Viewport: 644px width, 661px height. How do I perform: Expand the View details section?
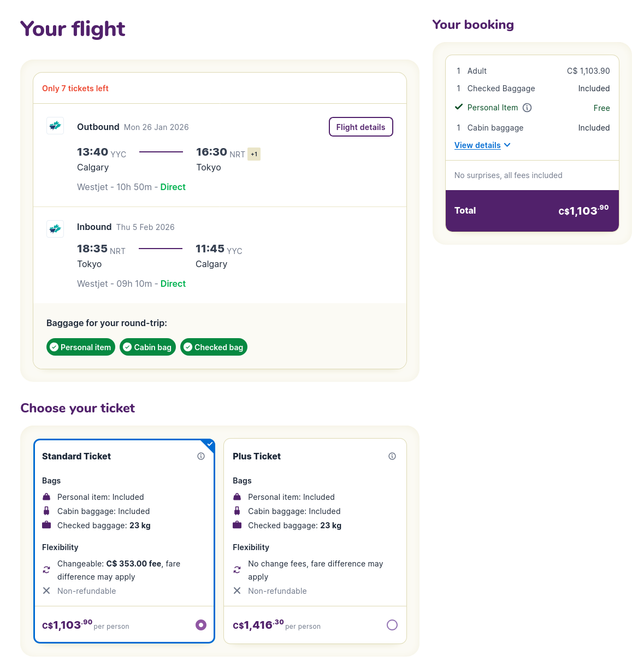point(477,145)
